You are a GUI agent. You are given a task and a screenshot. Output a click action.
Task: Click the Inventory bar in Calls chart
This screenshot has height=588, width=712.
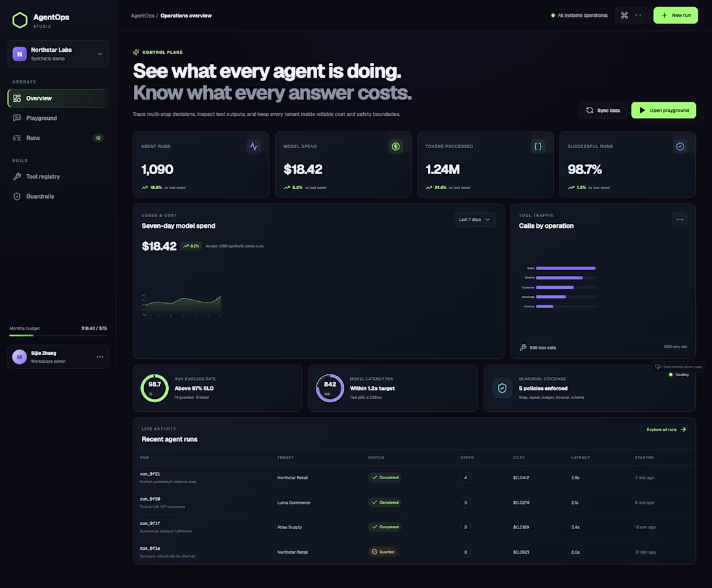pyautogui.click(x=544, y=306)
